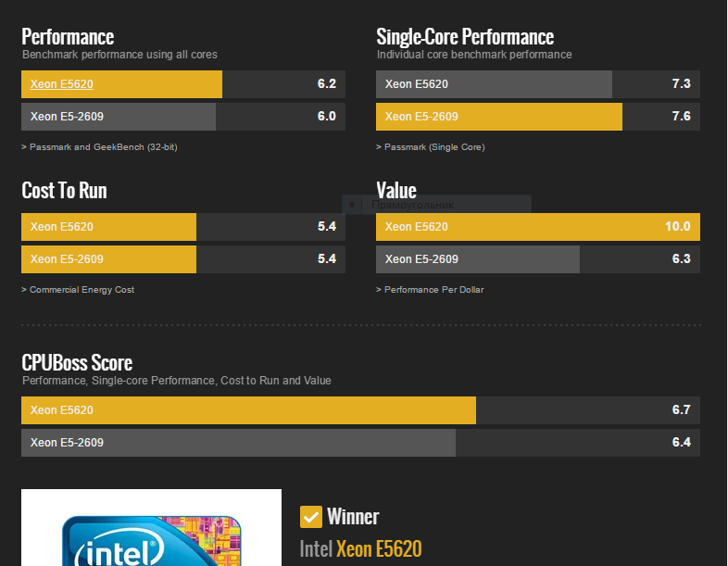This screenshot has height=566, width=728.
Task: Click Xeon E5620 Single-Core Performance bar
Action: point(537,84)
